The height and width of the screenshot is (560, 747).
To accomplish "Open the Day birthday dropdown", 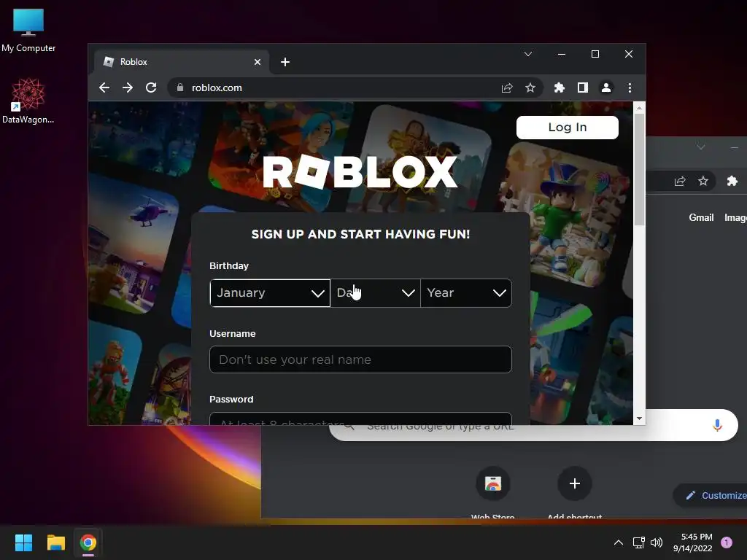I will pos(376,293).
